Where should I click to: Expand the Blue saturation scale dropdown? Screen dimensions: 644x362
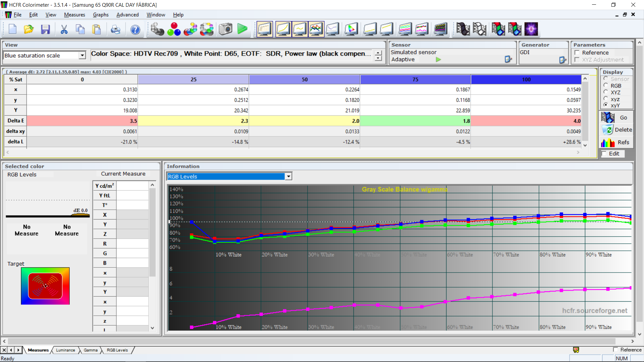click(x=82, y=55)
